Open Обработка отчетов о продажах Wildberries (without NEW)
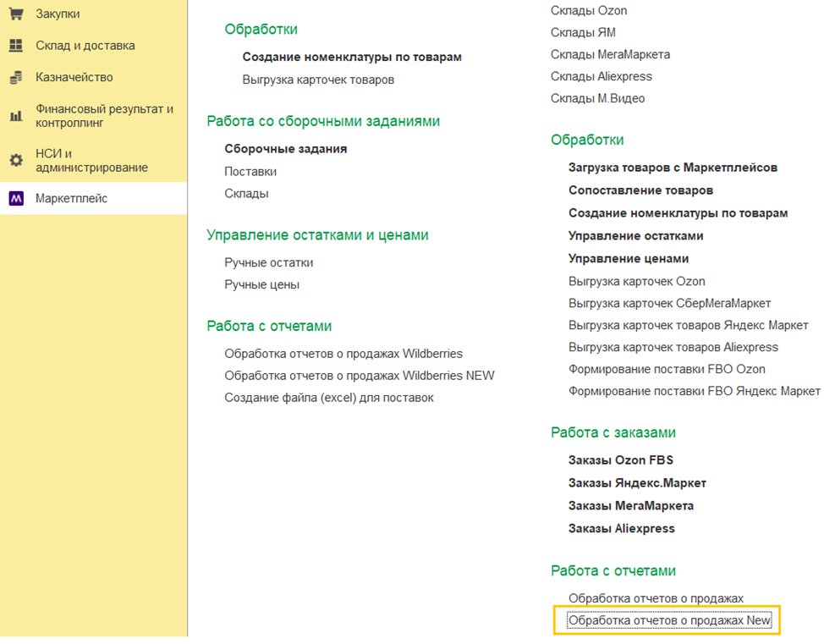This screenshot has width=824, height=644. 343,353
